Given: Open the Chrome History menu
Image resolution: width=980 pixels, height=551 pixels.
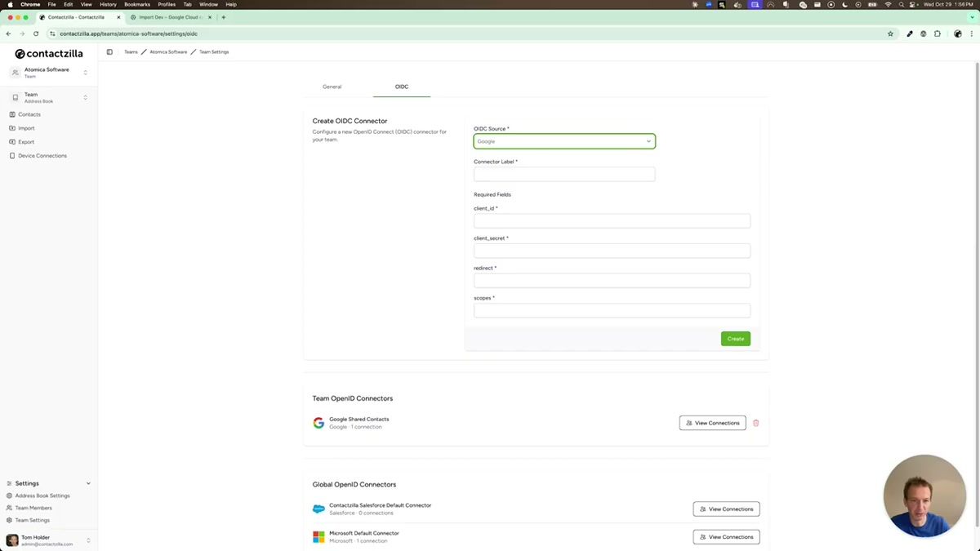Looking at the screenshot, I should [107, 4].
